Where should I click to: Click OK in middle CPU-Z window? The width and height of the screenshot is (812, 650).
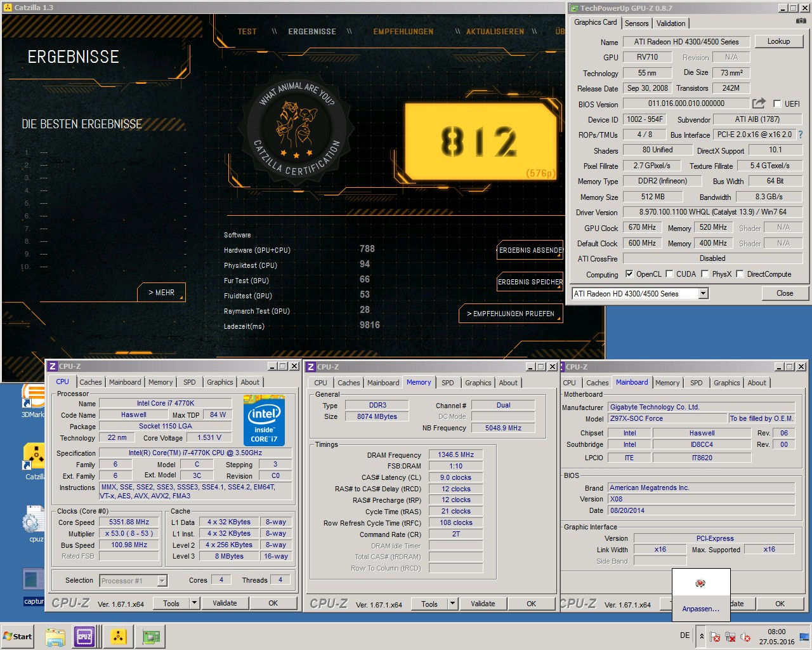531,604
